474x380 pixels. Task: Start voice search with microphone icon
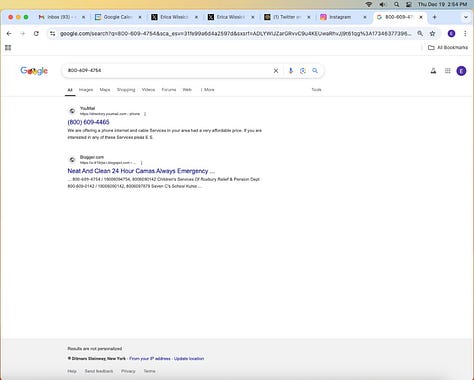coord(291,71)
